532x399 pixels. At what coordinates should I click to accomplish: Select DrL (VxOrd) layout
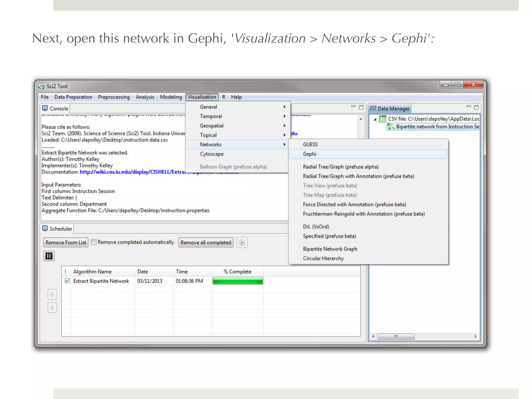368,227
